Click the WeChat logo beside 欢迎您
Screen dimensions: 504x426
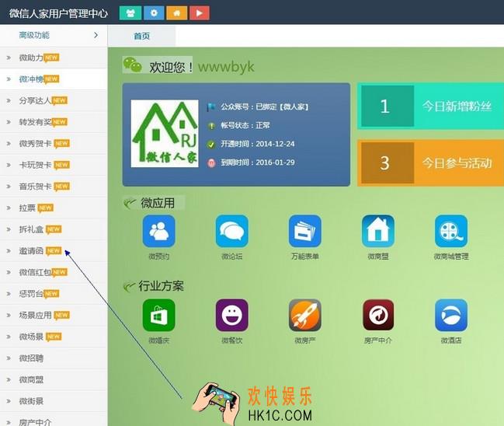[x=133, y=65]
